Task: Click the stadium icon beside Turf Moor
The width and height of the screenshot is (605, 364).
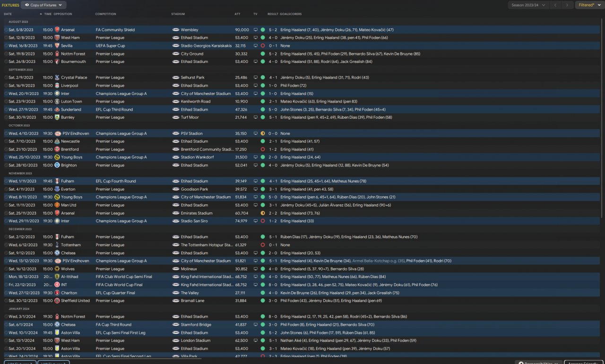Action: click(x=175, y=117)
